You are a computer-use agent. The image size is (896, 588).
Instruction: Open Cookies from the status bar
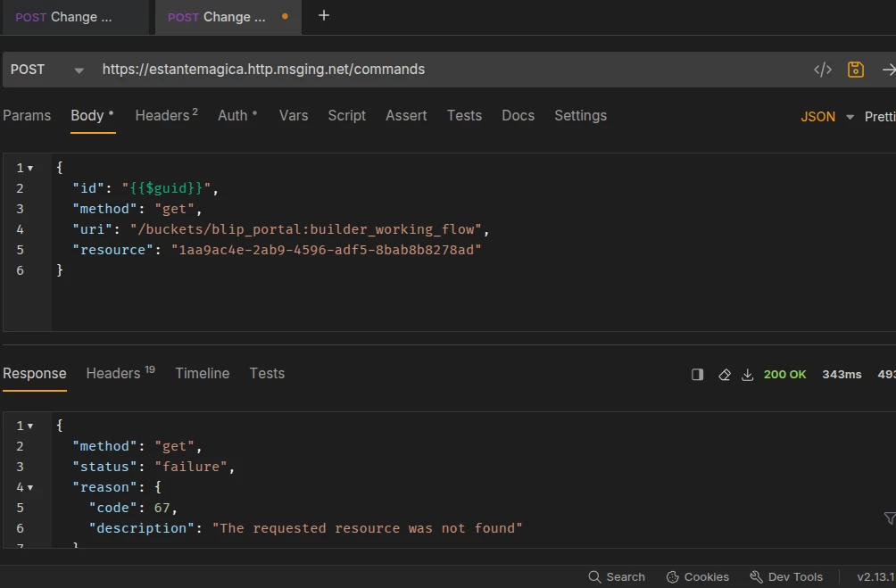698,576
